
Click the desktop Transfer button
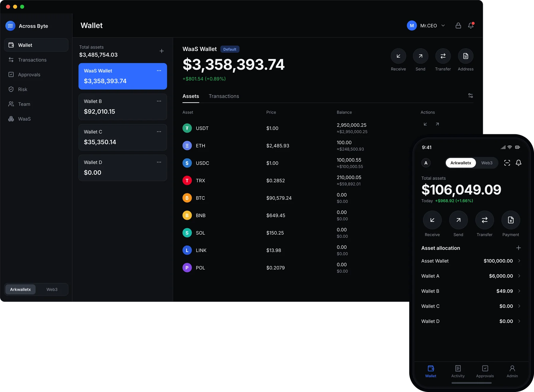coord(443,56)
